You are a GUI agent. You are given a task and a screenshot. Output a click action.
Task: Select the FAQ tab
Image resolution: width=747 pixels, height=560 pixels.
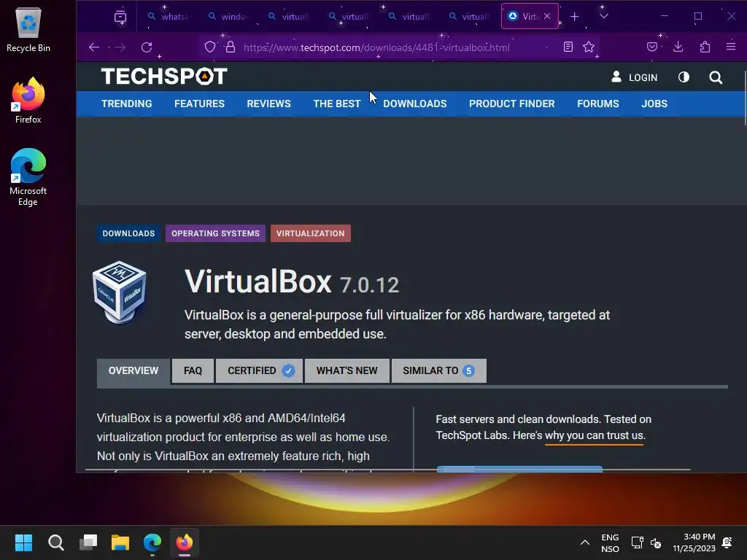(193, 371)
